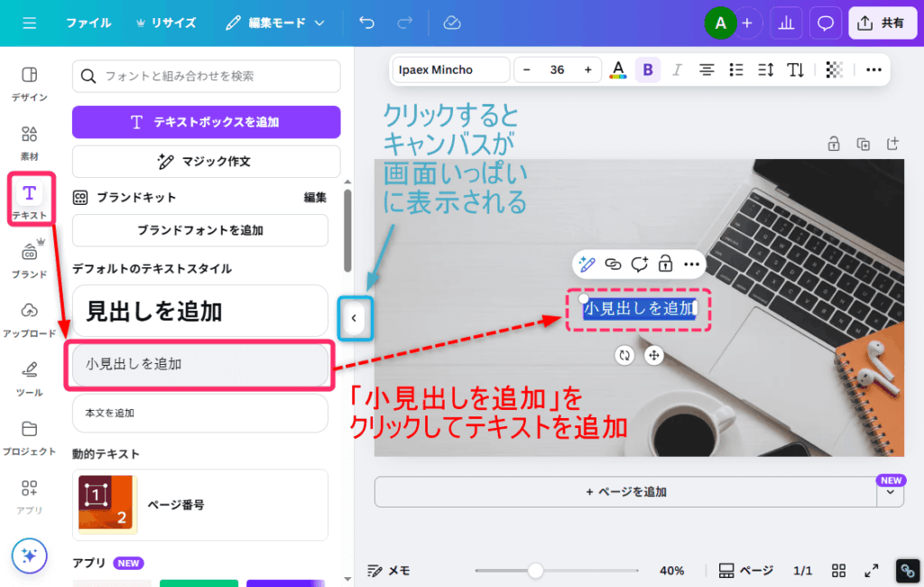This screenshot has width=924, height=587.
Task: Open the 素材 elements tab
Action: tap(29, 143)
